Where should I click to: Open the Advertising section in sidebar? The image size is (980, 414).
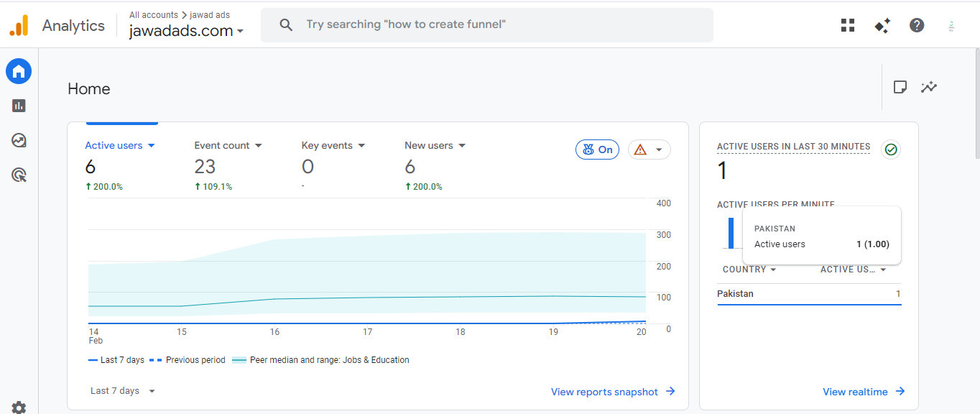coord(19,175)
